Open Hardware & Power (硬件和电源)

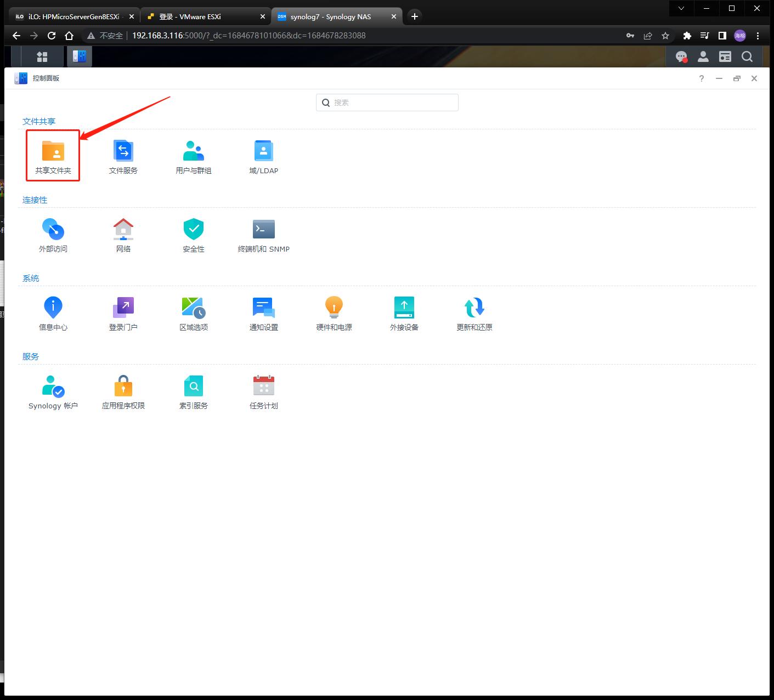coord(334,312)
